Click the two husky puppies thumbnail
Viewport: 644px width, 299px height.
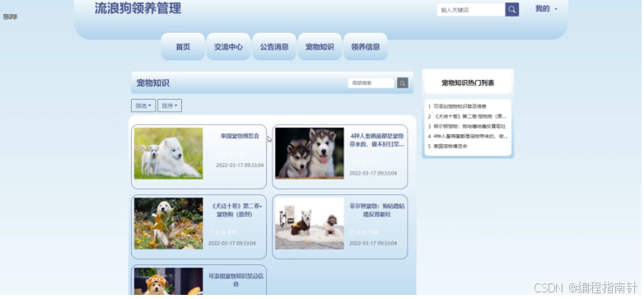[x=310, y=153]
